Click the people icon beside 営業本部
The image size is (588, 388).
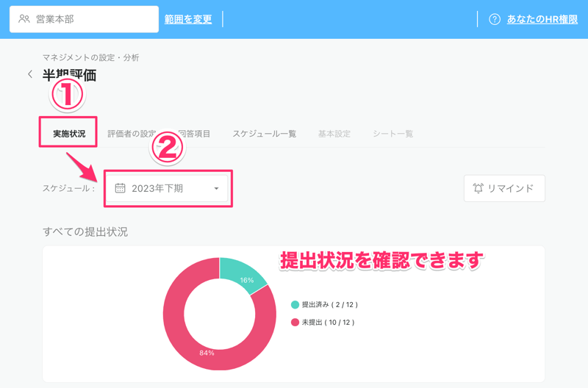tap(24, 19)
